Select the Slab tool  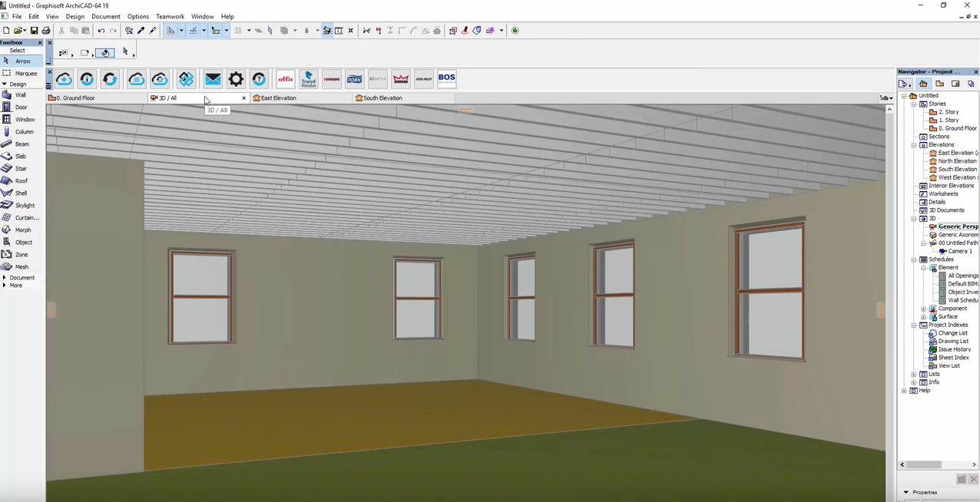click(x=20, y=156)
